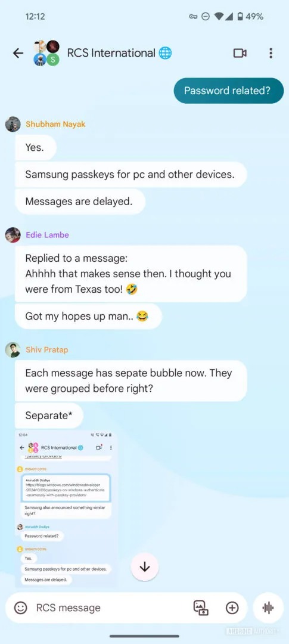The height and width of the screenshot is (644, 289).
Task: Open Edie Lambe's avatar
Action: click(13, 235)
